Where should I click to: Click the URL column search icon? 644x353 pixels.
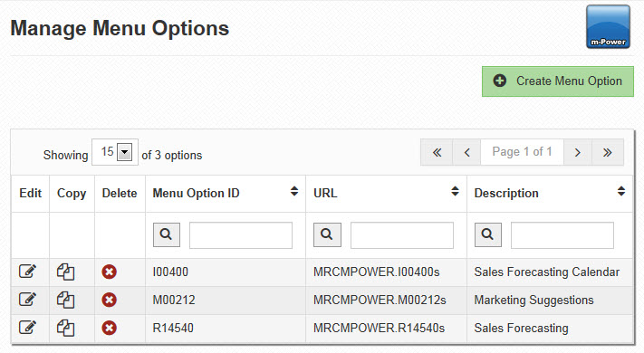[327, 234]
